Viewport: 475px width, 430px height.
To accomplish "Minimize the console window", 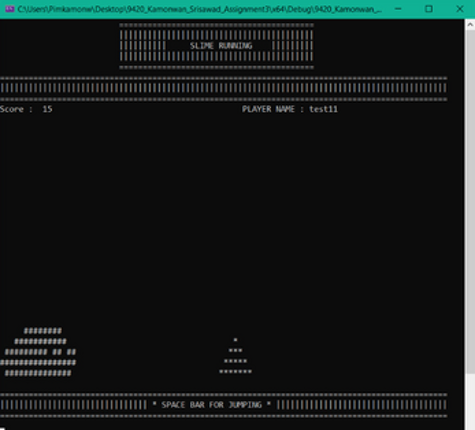I will click(398, 9).
